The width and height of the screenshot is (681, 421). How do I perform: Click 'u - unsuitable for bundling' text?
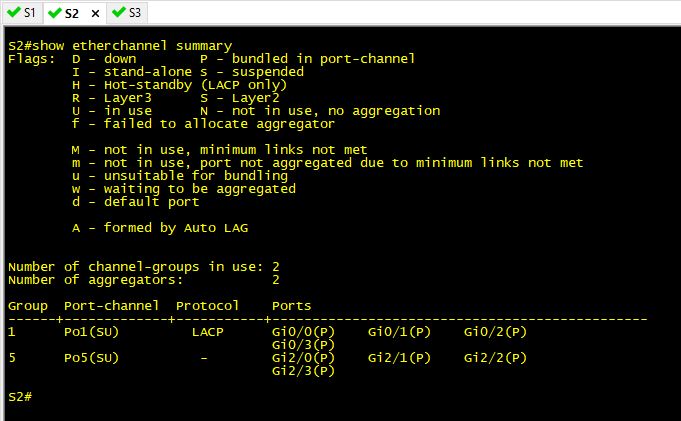tap(180, 176)
